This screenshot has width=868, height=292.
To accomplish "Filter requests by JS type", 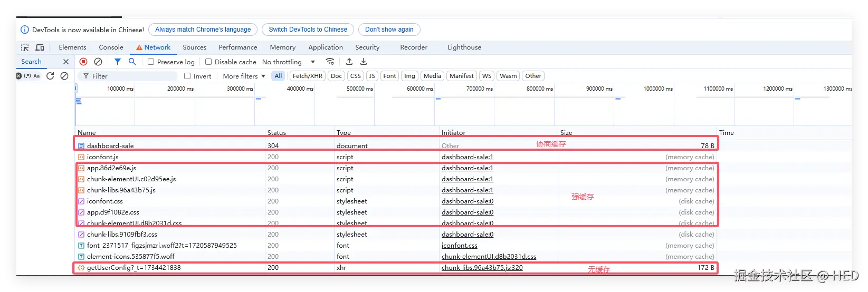I will (372, 76).
